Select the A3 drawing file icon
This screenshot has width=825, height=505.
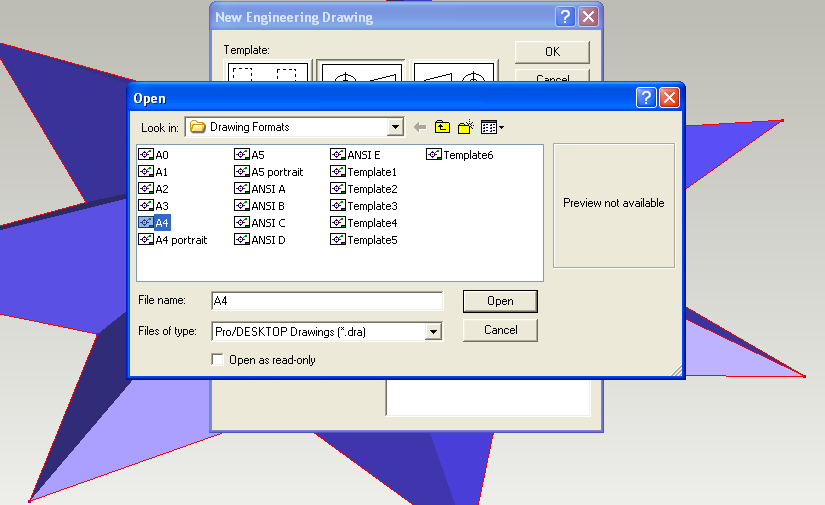click(x=146, y=205)
